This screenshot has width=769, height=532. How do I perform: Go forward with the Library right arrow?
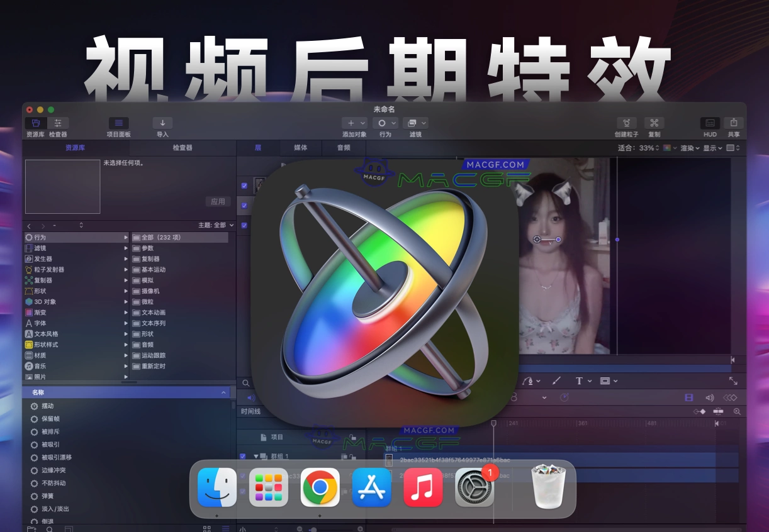[x=43, y=225]
